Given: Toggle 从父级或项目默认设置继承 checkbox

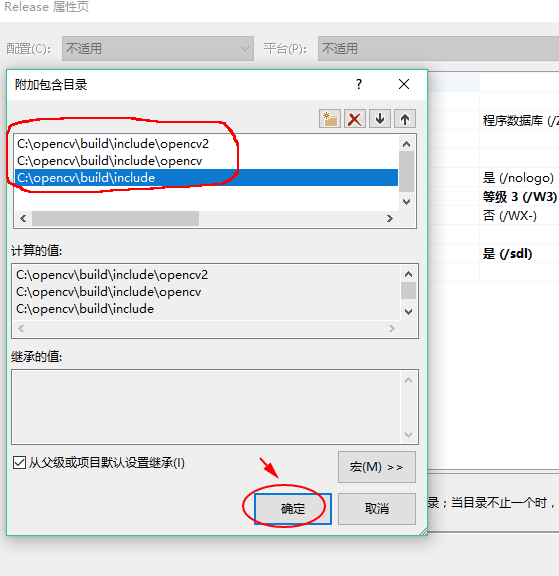Looking at the screenshot, I should coord(19,462).
